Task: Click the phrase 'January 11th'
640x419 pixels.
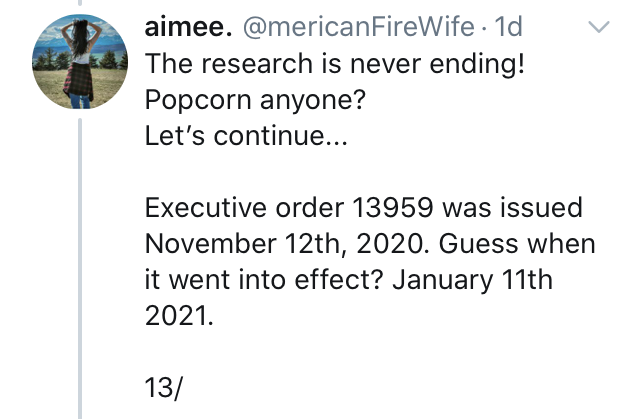Action: pyautogui.click(x=473, y=280)
